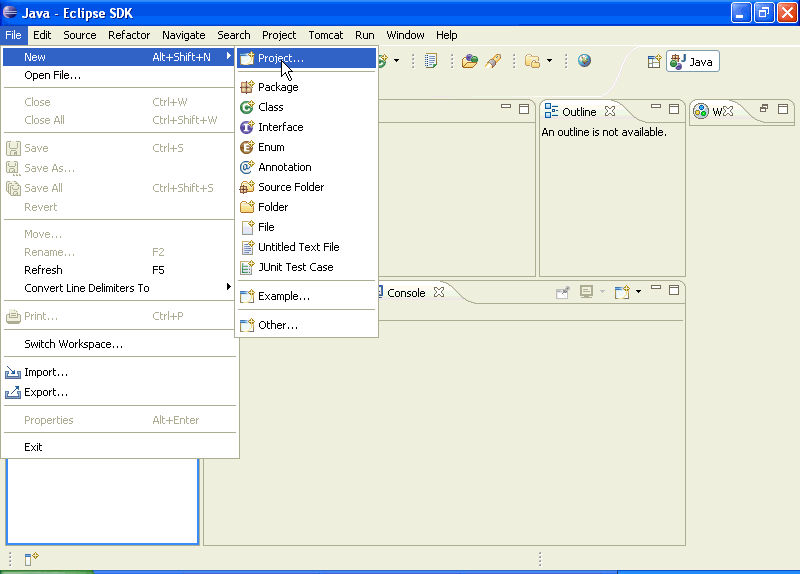
Task: Click Switch Workspace... in File menu
Action: coord(73,344)
